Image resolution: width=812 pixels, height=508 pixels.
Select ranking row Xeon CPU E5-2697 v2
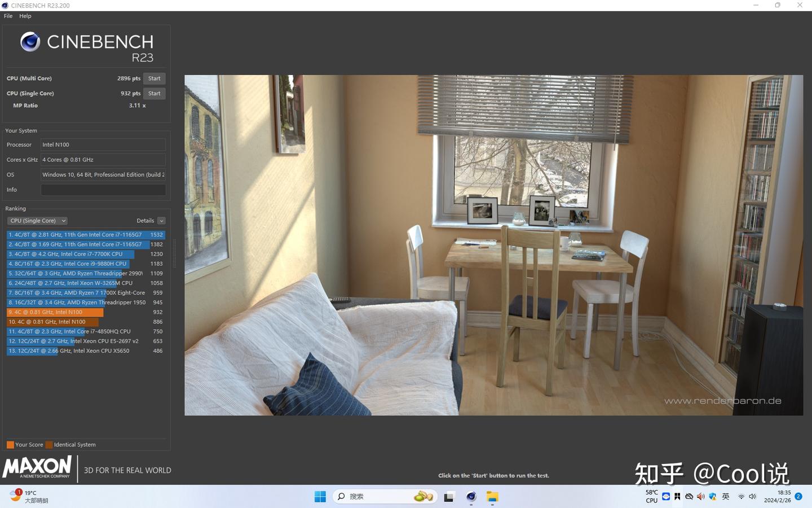click(86, 341)
